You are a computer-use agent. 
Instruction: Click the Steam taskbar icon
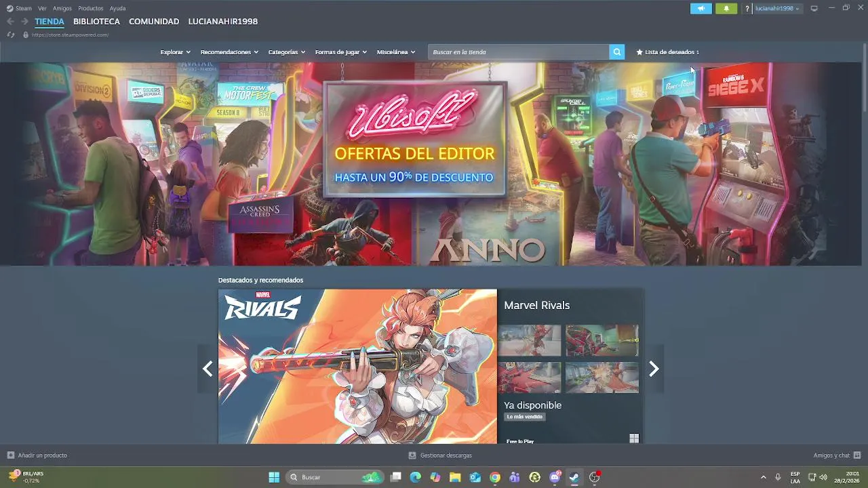tap(574, 477)
